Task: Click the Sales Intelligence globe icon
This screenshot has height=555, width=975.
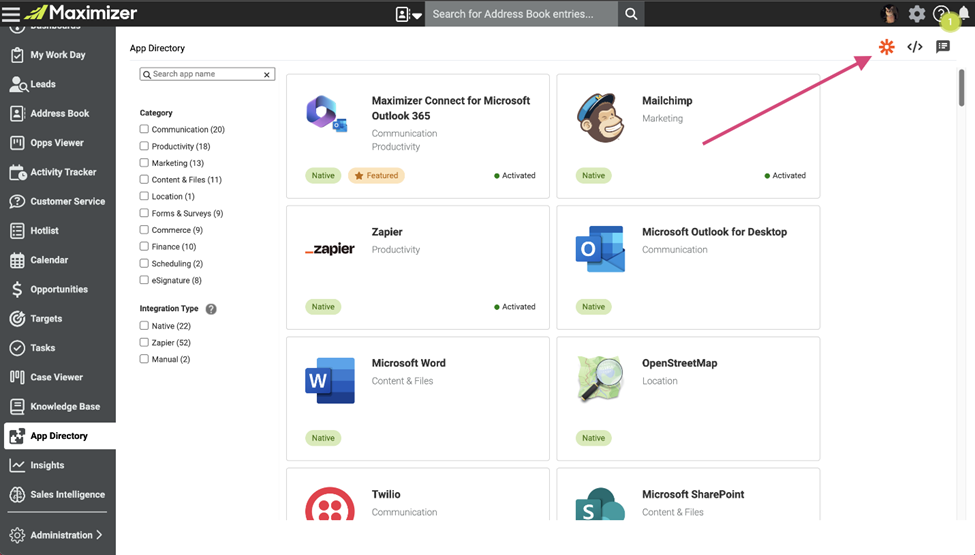Action: pos(17,494)
